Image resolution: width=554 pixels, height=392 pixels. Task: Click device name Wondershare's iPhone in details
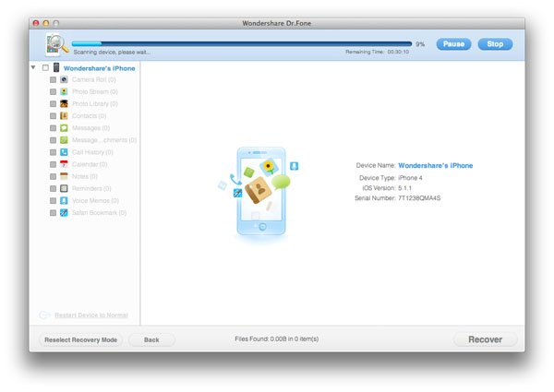436,165
